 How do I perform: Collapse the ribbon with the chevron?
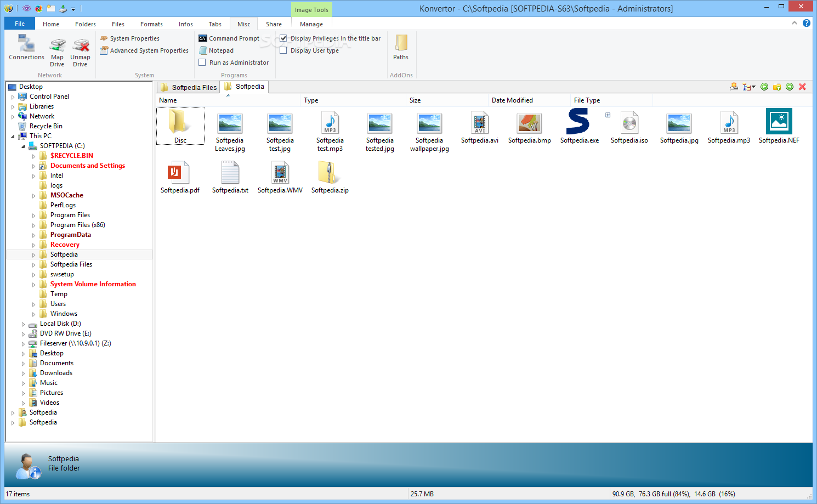coord(795,23)
